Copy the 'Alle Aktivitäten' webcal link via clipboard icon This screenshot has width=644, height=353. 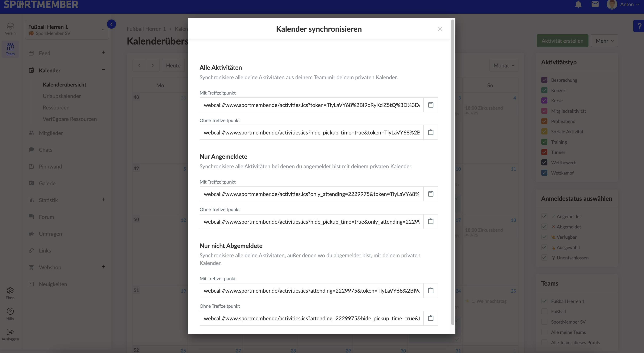[430, 105]
